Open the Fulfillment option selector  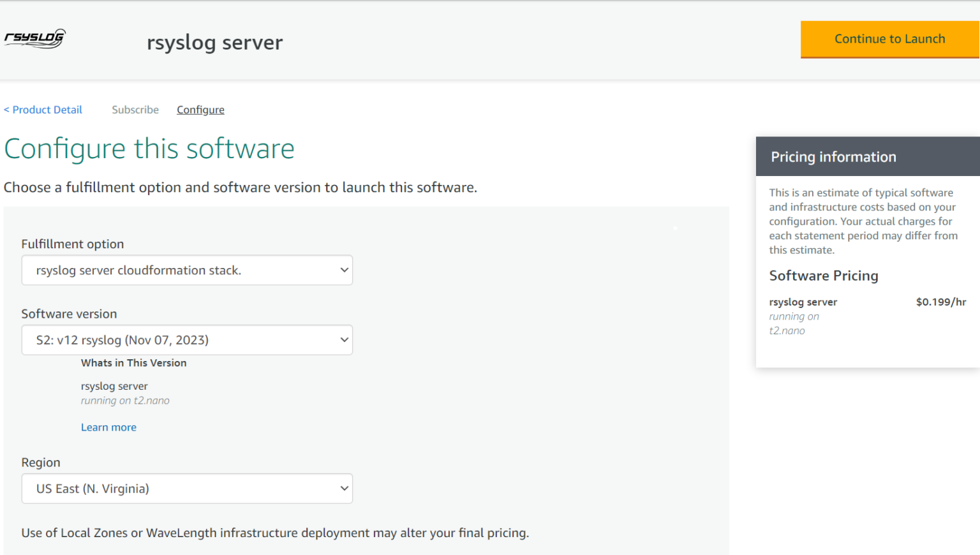187,270
